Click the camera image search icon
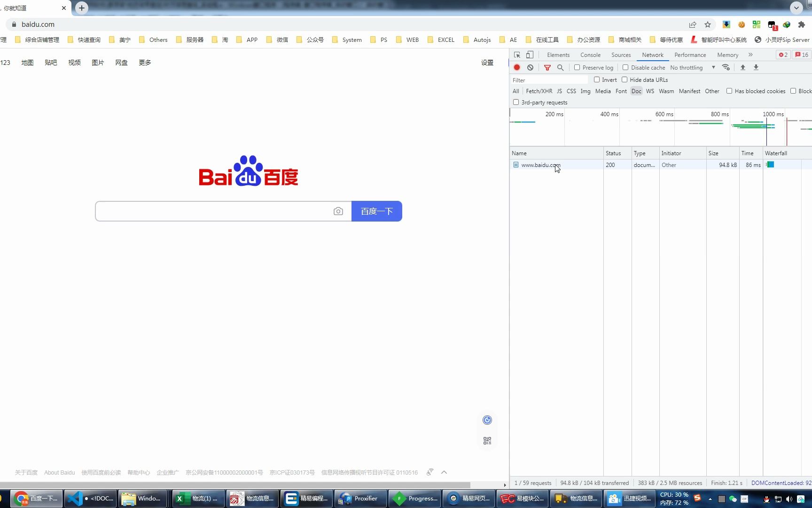This screenshot has height=508, width=812. coord(338,211)
